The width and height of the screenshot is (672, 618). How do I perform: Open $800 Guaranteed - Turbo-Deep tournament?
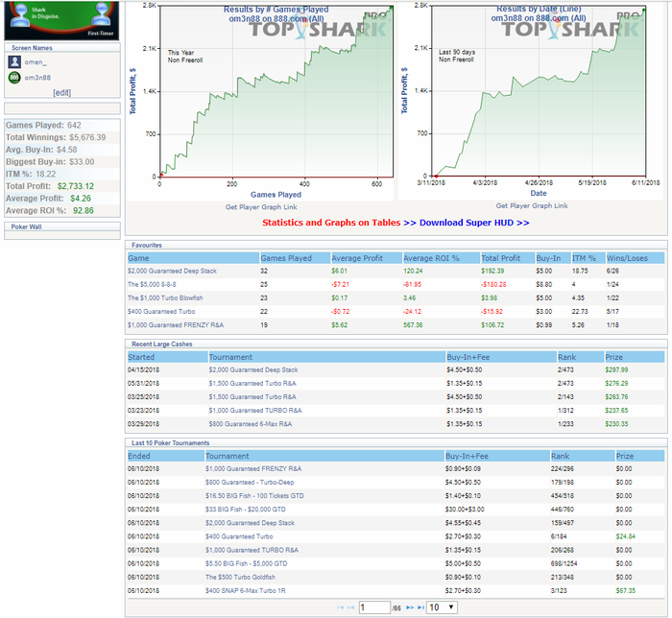pos(250,483)
